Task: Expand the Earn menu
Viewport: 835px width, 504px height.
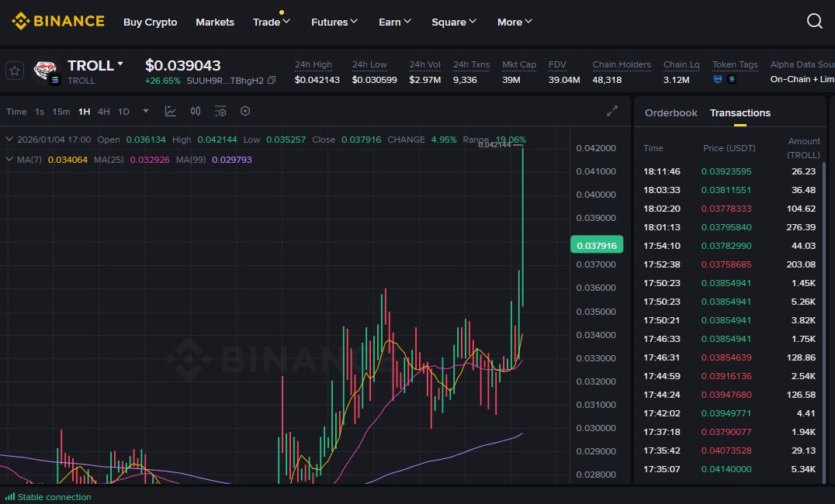Action: 394,22
